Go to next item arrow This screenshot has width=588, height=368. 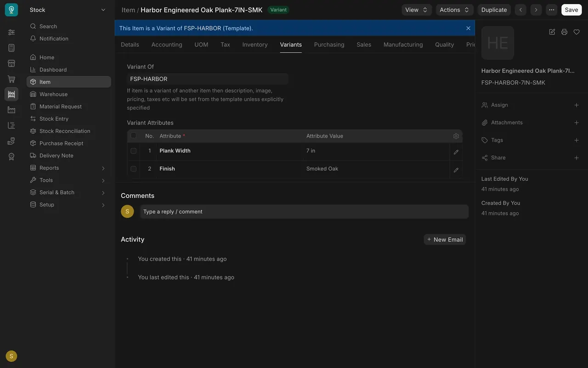point(536,10)
